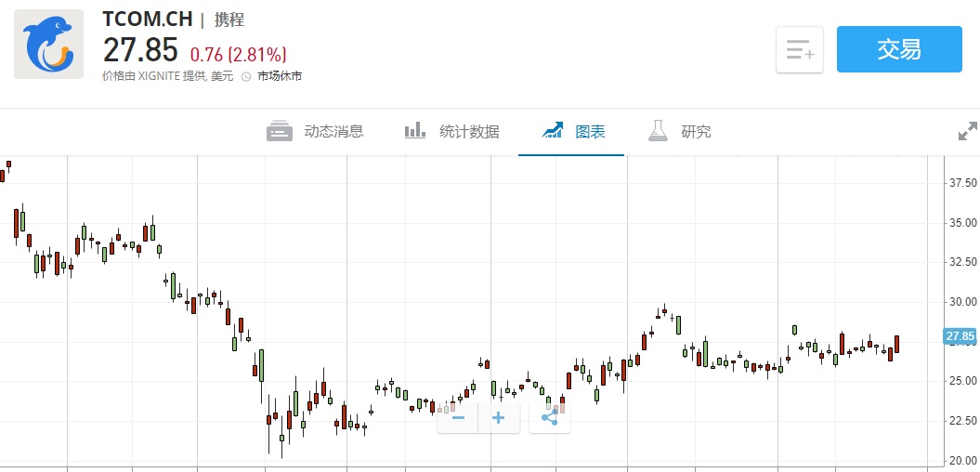
Task: Click the red 0.76 (2.81%) change value
Action: tap(239, 54)
